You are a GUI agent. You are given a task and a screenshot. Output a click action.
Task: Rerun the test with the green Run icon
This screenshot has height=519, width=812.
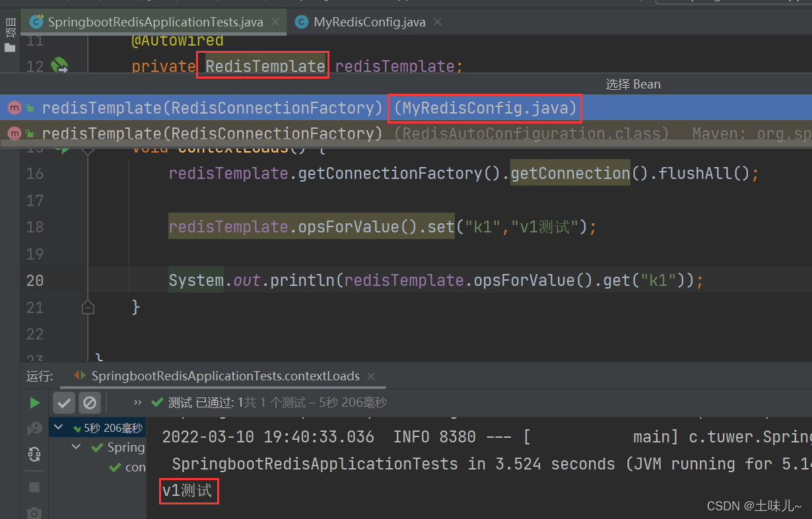[x=34, y=402]
